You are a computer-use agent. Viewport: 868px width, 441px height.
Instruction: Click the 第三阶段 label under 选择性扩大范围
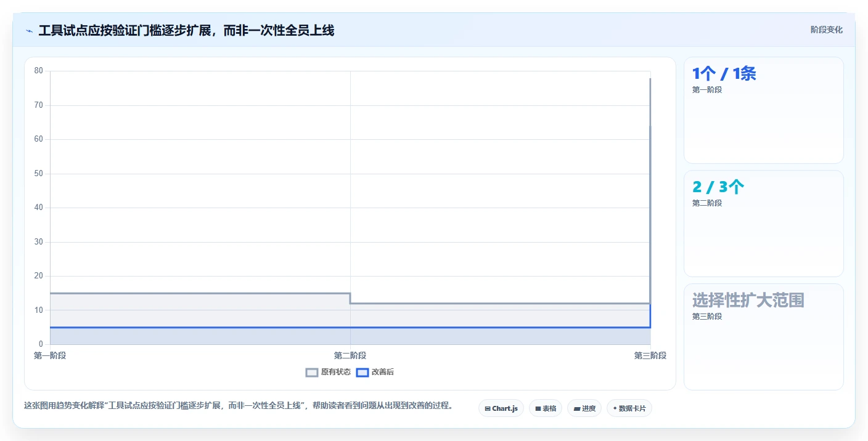tap(707, 317)
